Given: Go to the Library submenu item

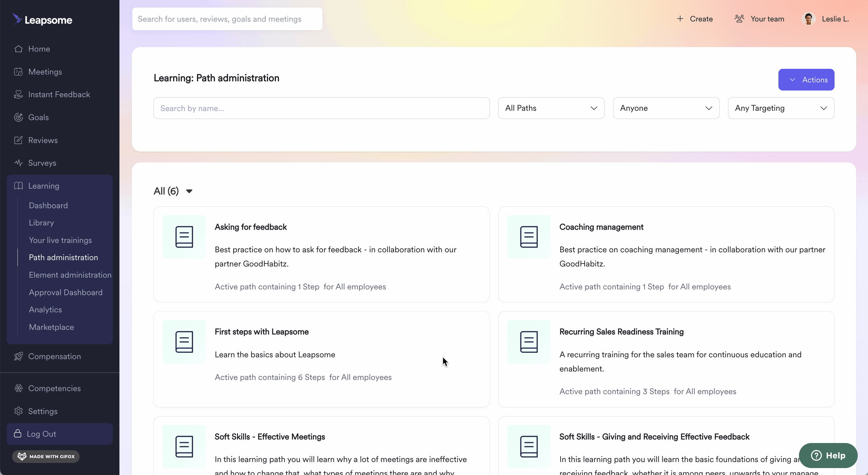Looking at the screenshot, I should pyautogui.click(x=41, y=223).
